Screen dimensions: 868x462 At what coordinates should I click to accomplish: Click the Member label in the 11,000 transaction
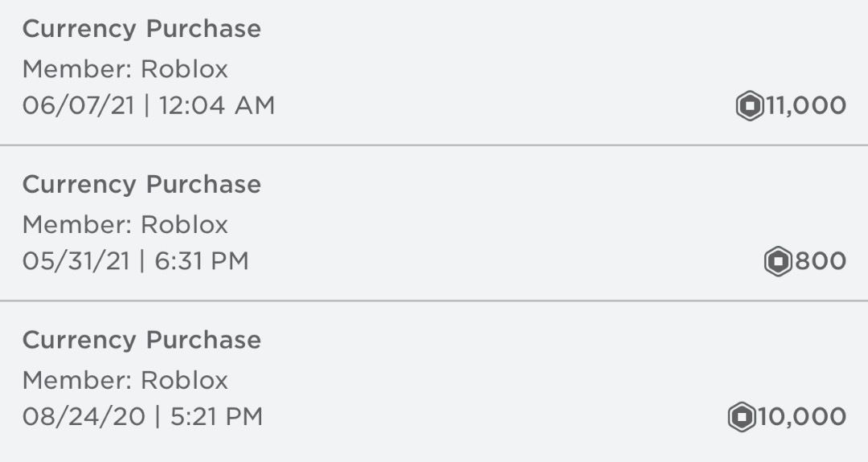tap(76, 69)
